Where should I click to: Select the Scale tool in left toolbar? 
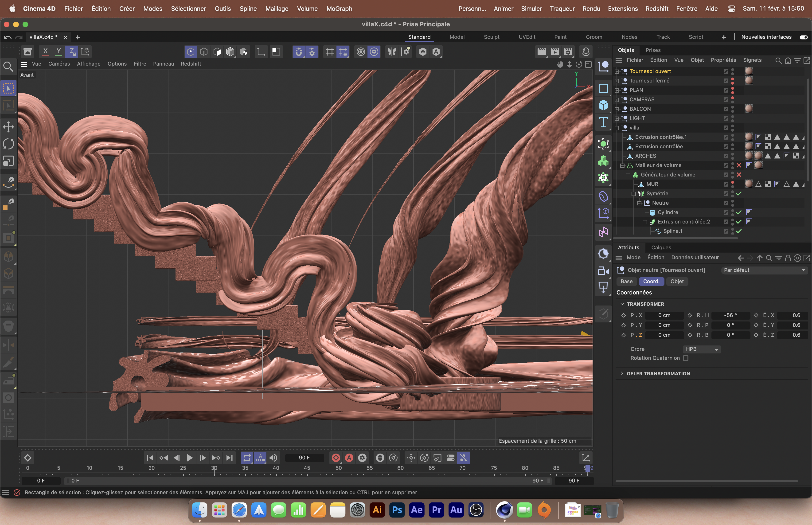point(8,161)
